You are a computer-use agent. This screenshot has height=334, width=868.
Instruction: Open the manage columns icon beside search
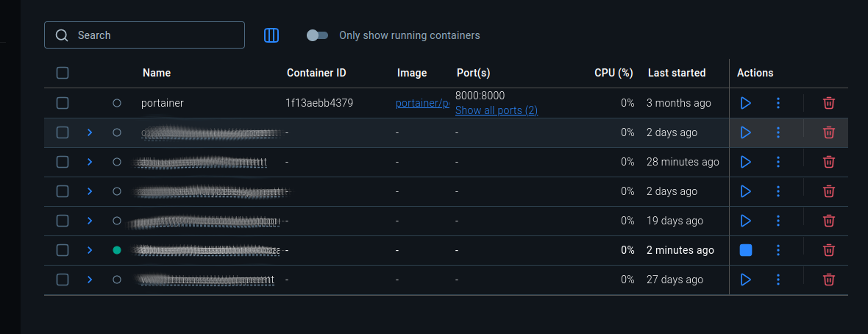tap(271, 35)
